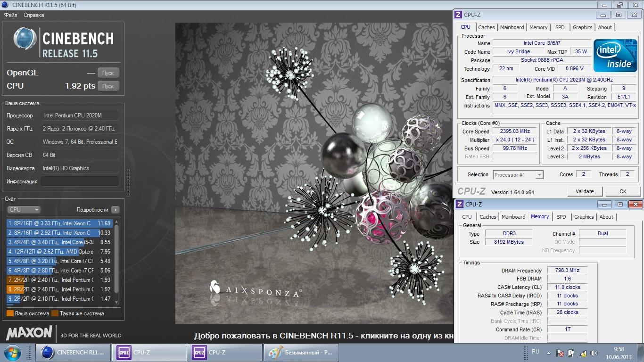Click the rendered AIXSPONZA scene image
The width and height of the screenshot is (644, 362).
coord(314,173)
